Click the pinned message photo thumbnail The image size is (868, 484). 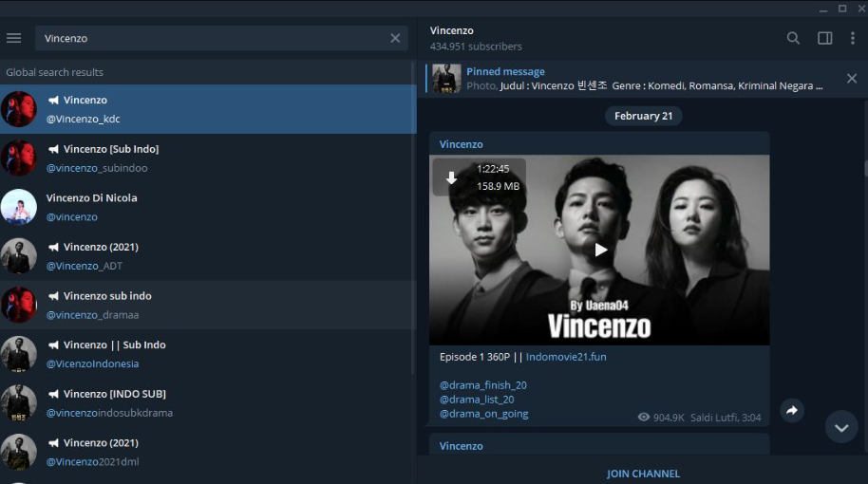[x=446, y=79]
